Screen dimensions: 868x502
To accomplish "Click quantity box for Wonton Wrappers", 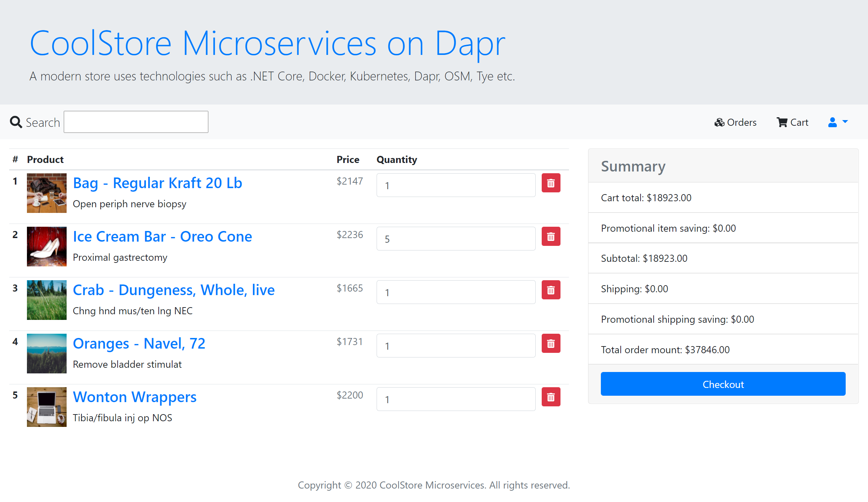I will click(456, 399).
